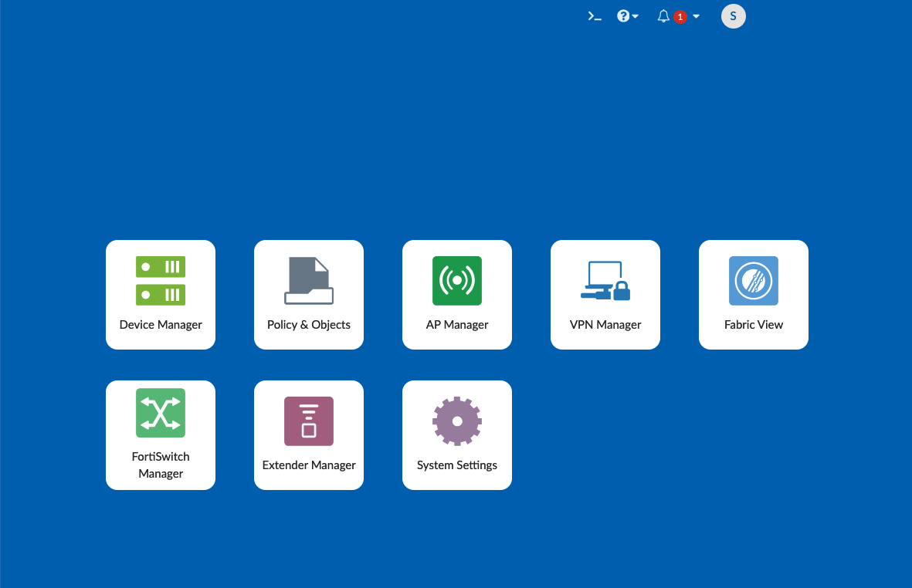Open the user avatar S menu
This screenshot has height=588, width=912.
coord(734,16)
